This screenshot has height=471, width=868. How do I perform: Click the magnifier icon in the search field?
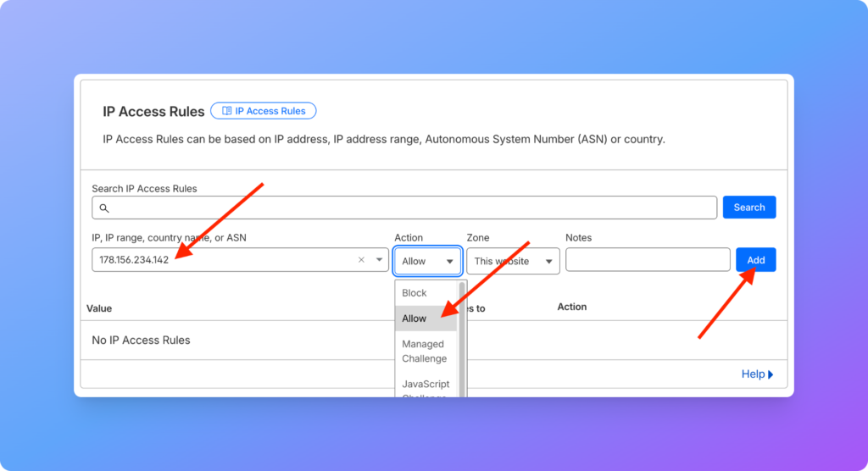click(104, 208)
